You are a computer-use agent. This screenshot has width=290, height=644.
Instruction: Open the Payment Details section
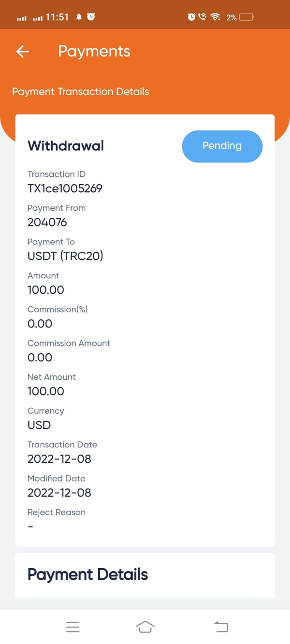[x=88, y=574]
